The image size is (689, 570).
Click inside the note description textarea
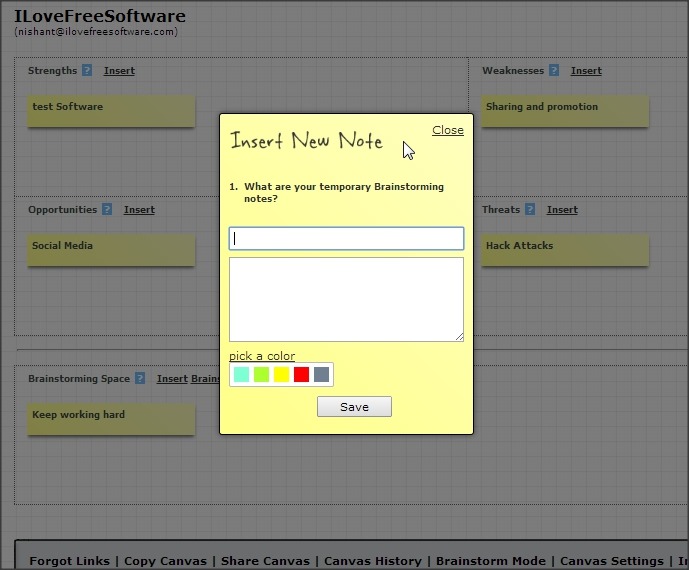tap(346, 299)
